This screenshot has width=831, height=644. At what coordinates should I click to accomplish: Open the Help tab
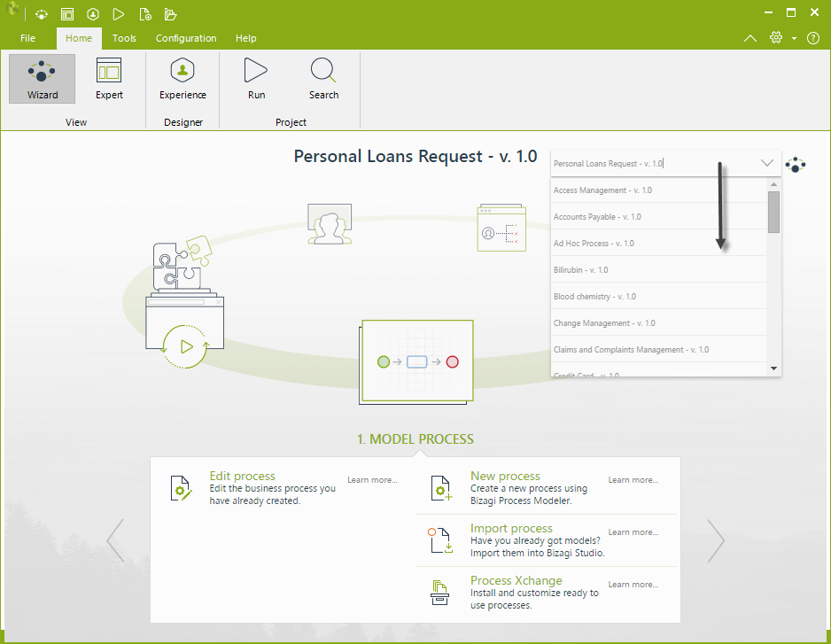point(246,38)
